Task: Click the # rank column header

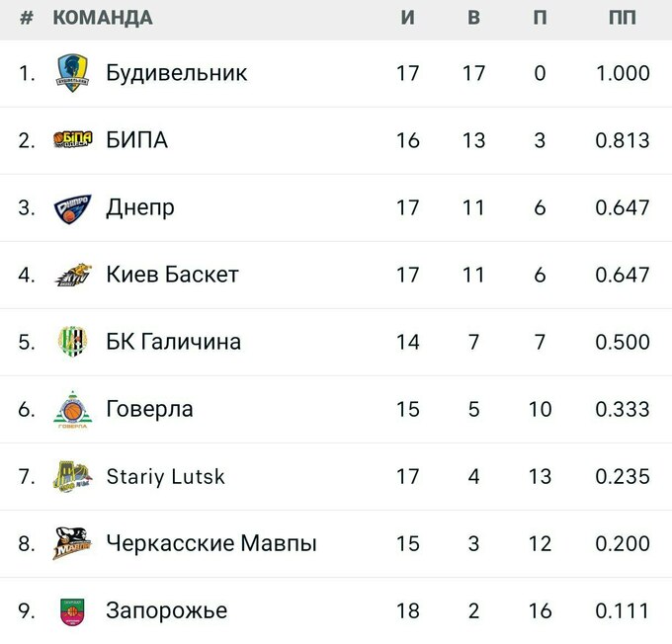Action: (27, 18)
